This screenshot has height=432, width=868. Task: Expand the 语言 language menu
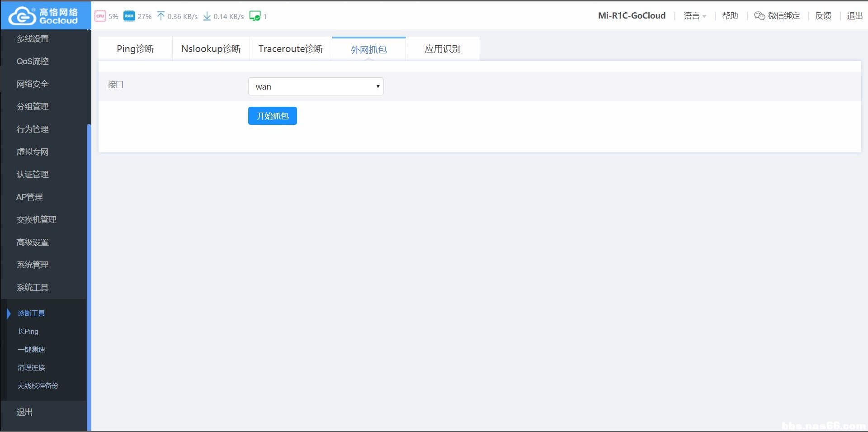pyautogui.click(x=695, y=16)
